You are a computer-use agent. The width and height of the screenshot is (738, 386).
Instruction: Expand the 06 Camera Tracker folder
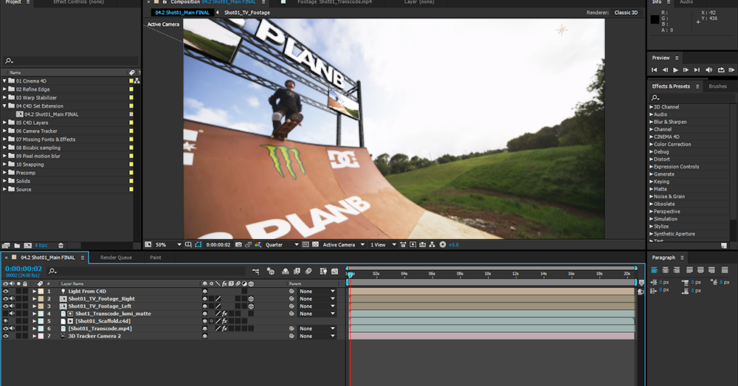click(5, 131)
